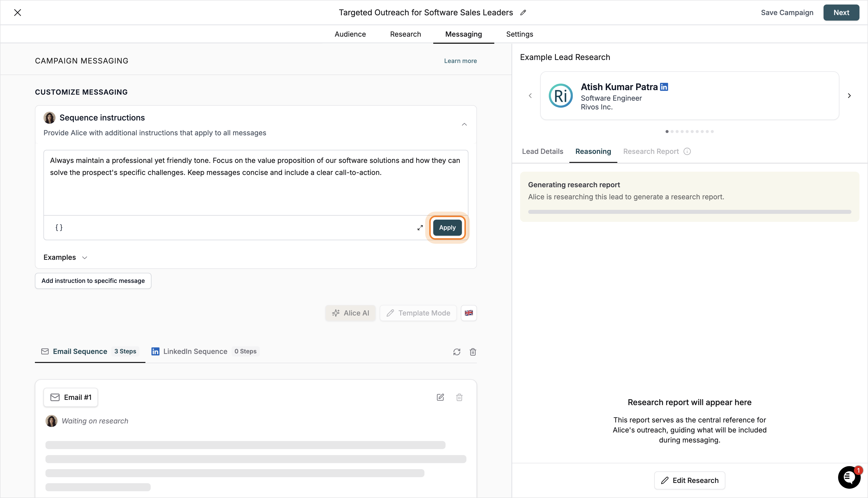The width and height of the screenshot is (868, 498).
Task: Insert variable using curly braces icon
Action: pos(59,227)
